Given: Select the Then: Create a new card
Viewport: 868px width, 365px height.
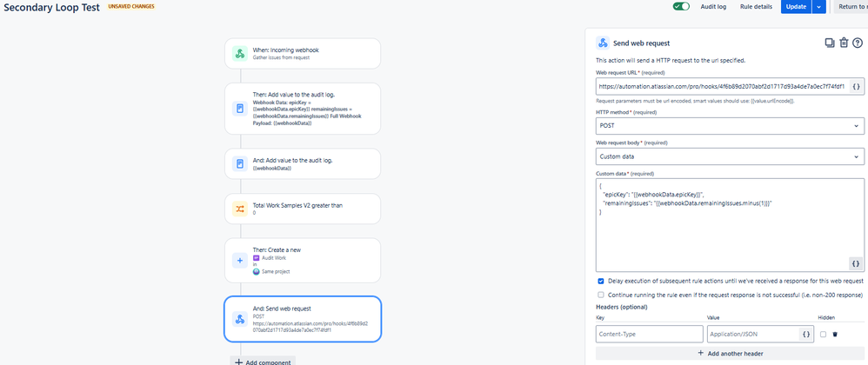Looking at the screenshot, I should pos(303,261).
